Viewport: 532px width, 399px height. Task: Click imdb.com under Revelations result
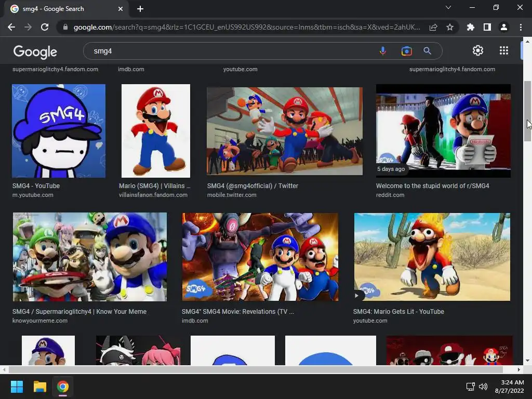pyautogui.click(x=195, y=321)
